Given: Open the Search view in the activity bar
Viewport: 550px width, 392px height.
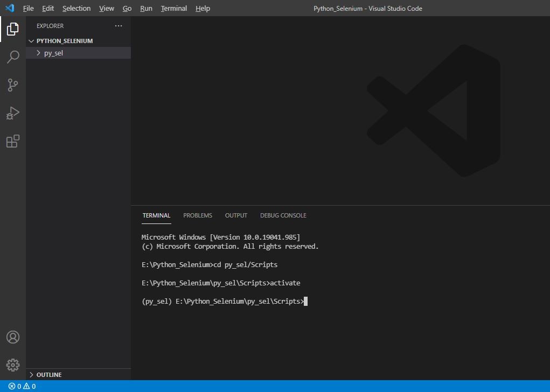Looking at the screenshot, I should point(13,57).
